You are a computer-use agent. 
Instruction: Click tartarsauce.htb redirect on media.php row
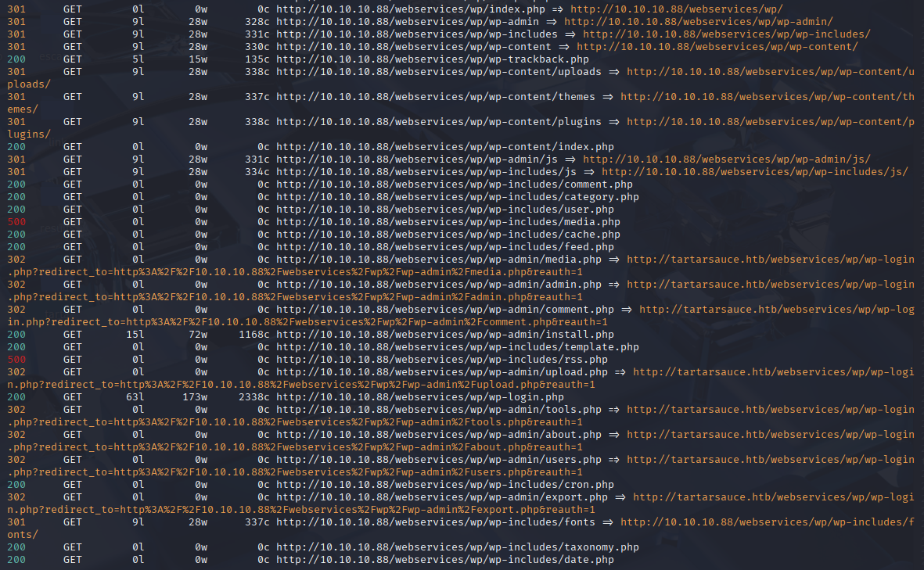pyautogui.click(x=770, y=259)
